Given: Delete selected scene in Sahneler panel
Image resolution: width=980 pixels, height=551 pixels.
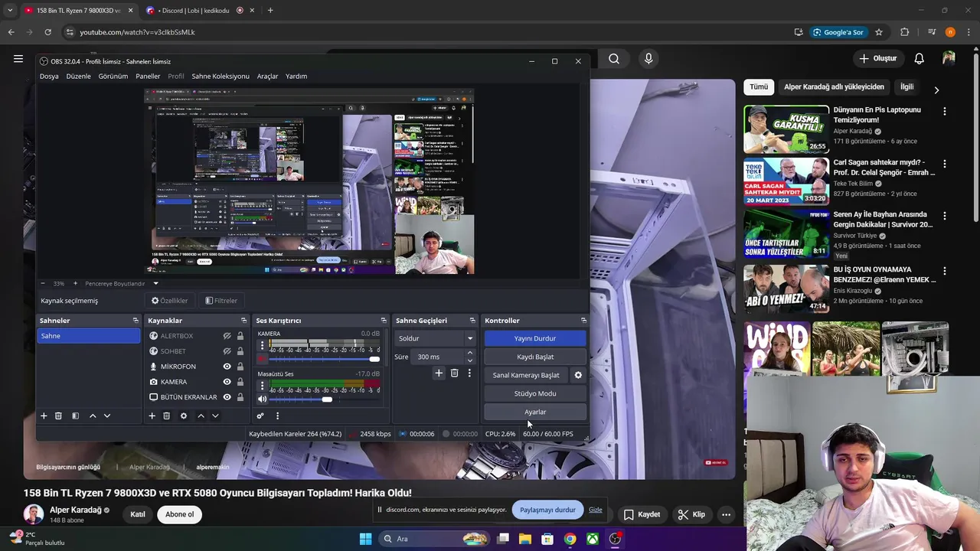Looking at the screenshot, I should point(58,416).
